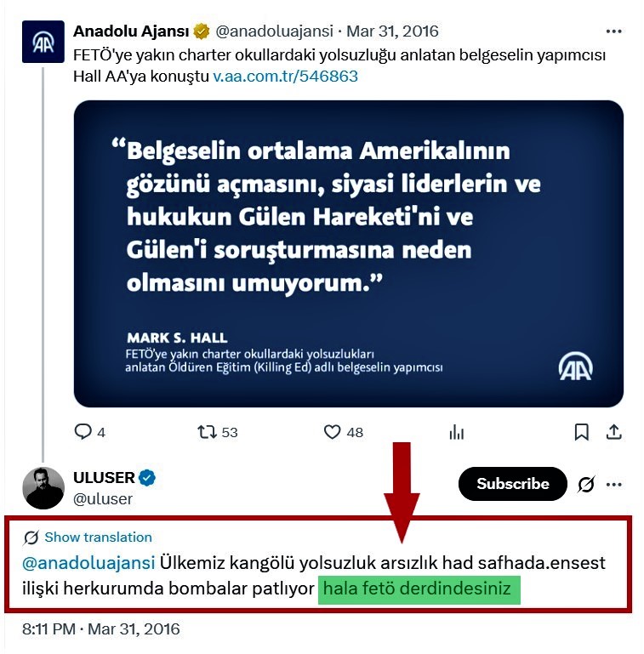Subscribe to ULUSER
644x654 pixels.
click(513, 484)
